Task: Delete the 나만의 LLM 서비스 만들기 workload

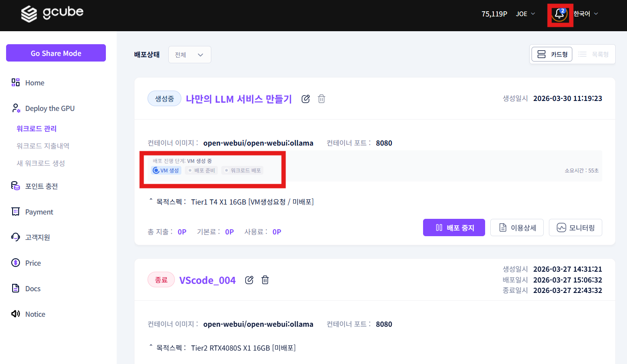Action: point(322,99)
